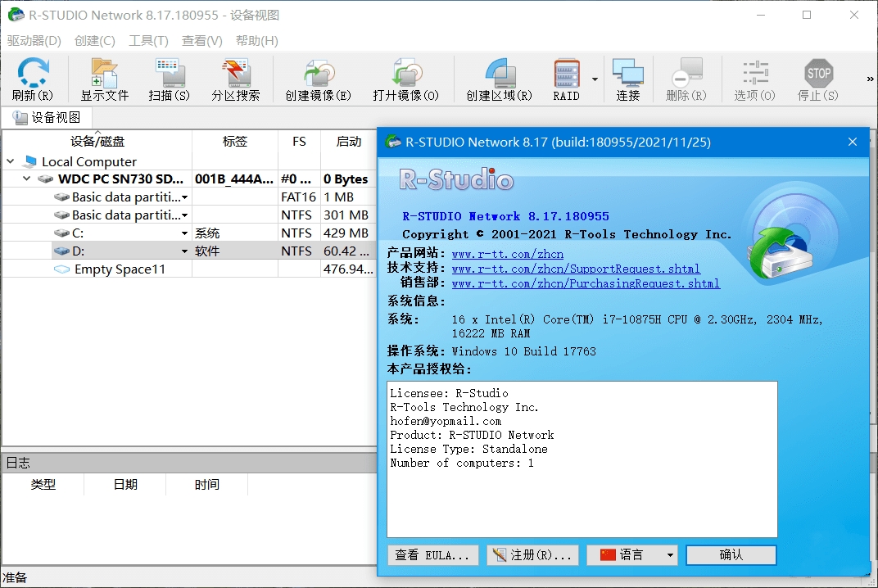Open the 打开镜像 (Open Image) tool
The width and height of the screenshot is (878, 588).
click(x=406, y=79)
